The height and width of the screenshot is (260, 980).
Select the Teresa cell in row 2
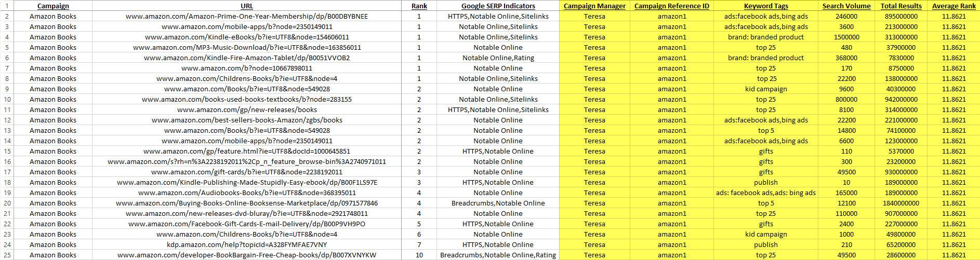(x=594, y=16)
